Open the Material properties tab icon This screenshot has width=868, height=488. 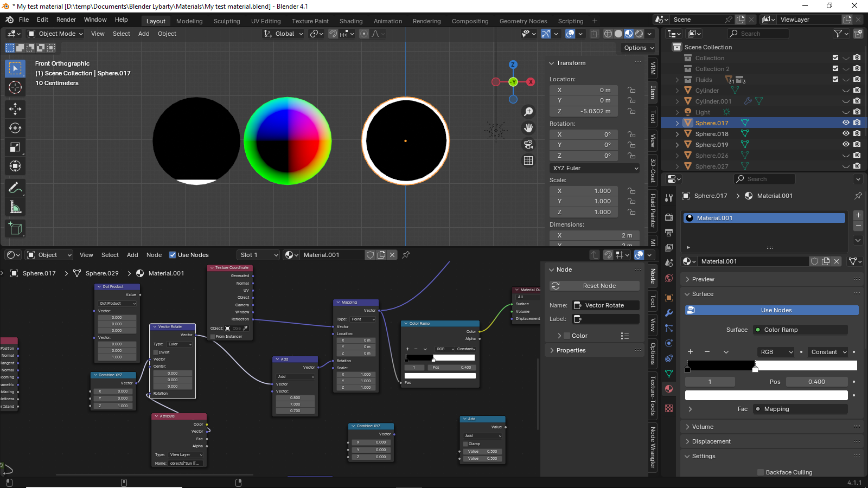[669, 389]
